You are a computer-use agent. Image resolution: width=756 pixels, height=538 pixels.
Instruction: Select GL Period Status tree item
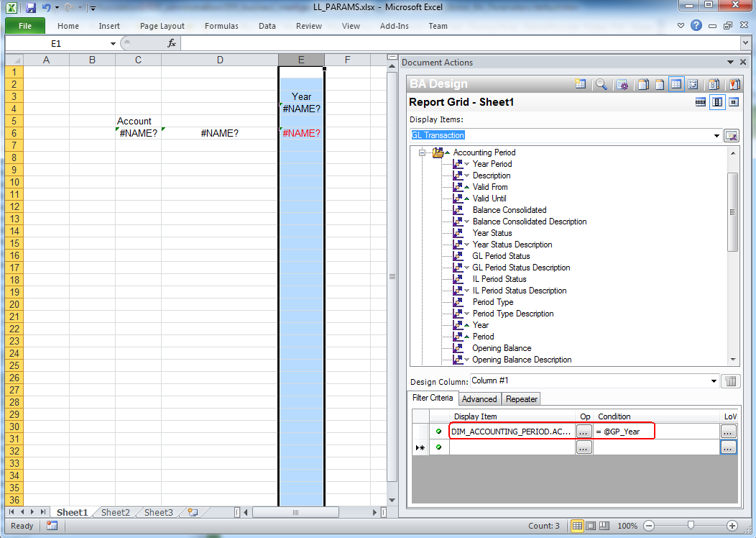501,256
